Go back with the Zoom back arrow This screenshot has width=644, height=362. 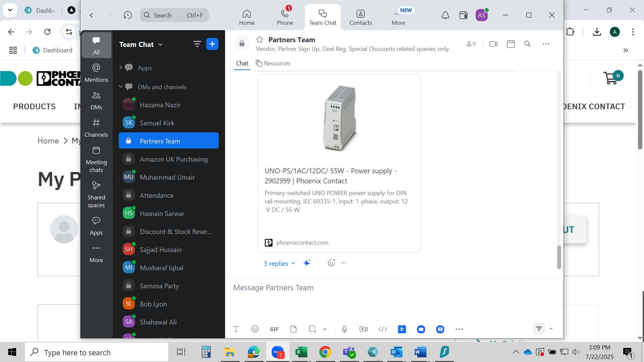point(91,15)
